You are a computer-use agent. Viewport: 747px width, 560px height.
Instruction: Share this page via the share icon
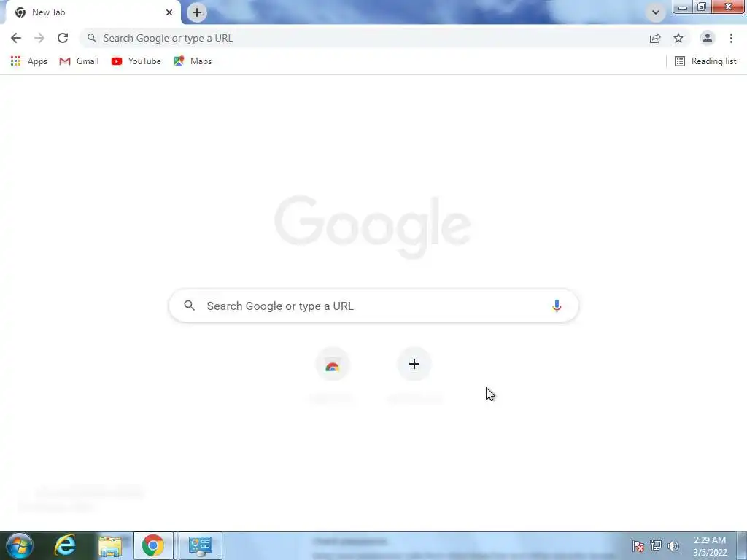pos(655,38)
